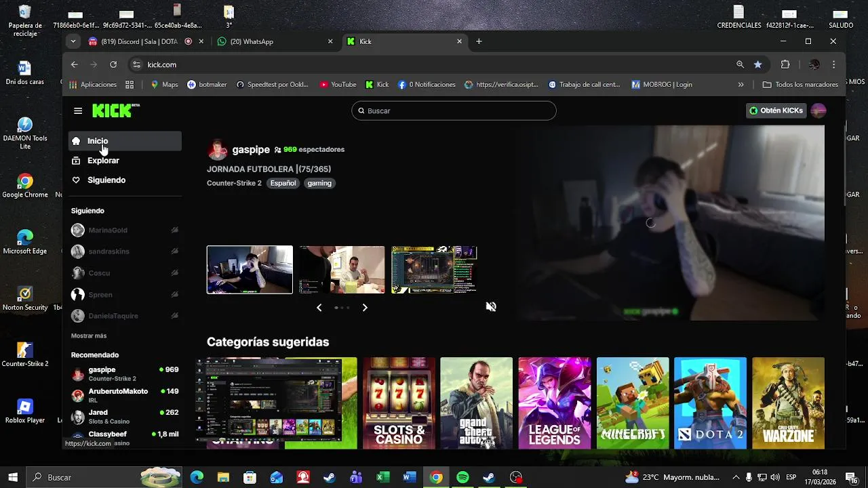Screen dimensions: 868x488
Task: Click the taskbar volume speaker icon
Action: pos(774,477)
